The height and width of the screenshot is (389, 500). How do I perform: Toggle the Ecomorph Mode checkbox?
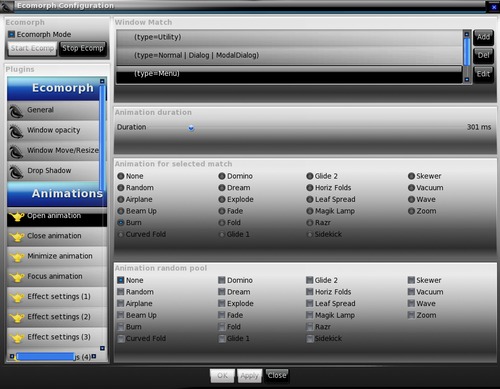coord(11,34)
